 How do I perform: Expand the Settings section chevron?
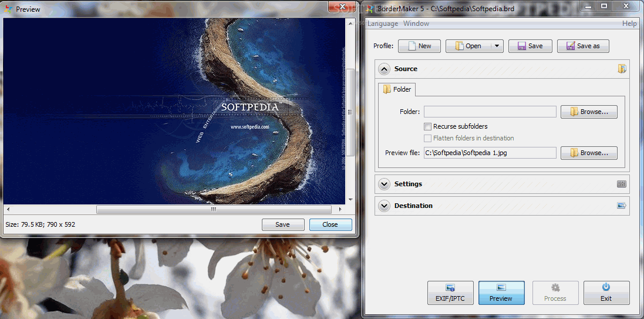click(385, 184)
